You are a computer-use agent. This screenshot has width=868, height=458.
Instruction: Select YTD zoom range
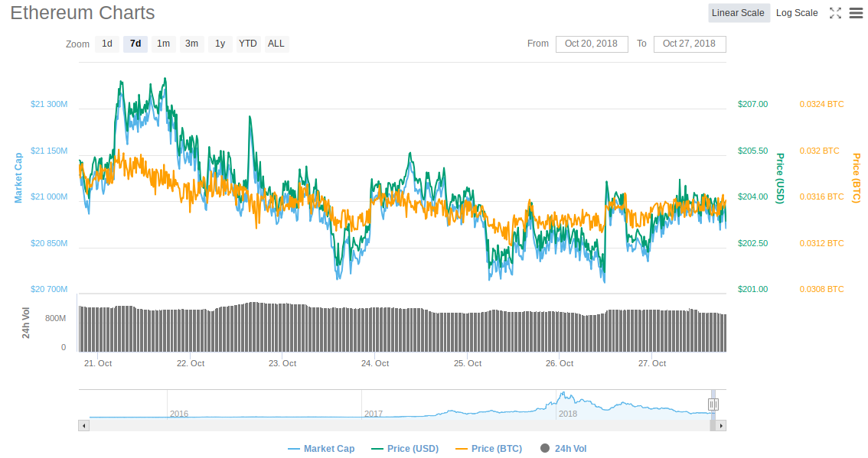pyautogui.click(x=248, y=44)
